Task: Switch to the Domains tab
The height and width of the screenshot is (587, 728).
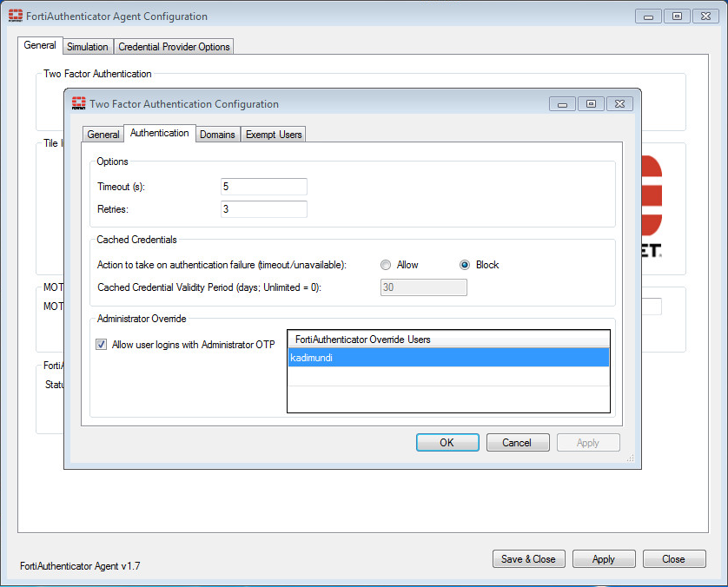Action: [217, 134]
